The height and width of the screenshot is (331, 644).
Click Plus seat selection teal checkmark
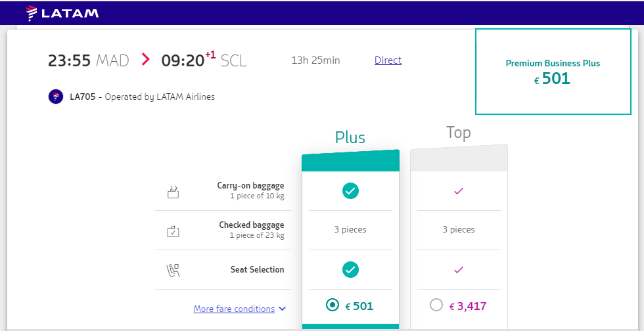coord(350,270)
